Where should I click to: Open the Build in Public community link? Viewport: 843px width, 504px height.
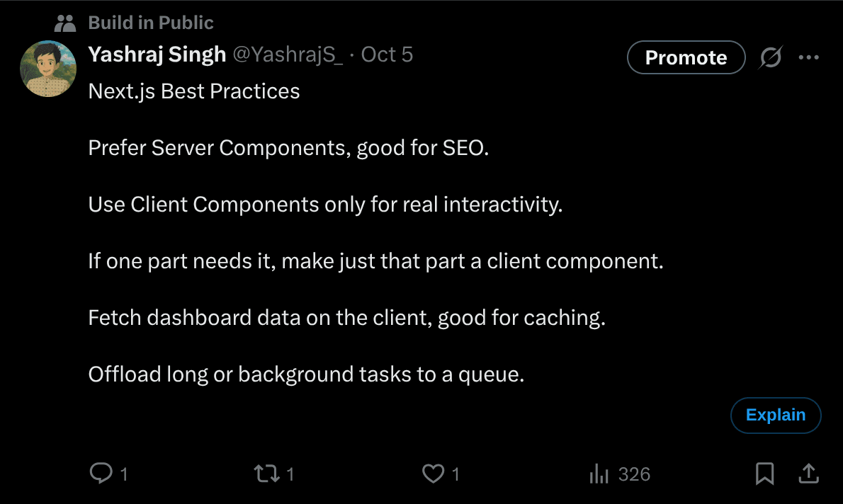[x=151, y=23]
